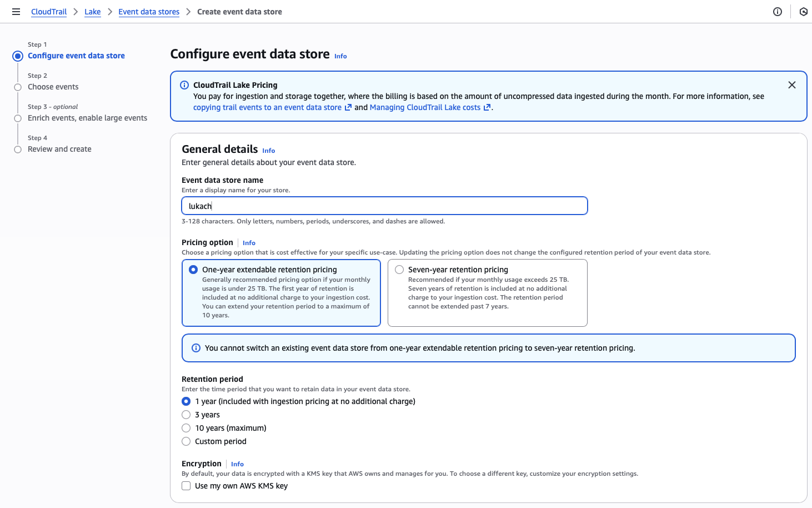
Task: Select Seven-year retention pricing option
Action: click(399, 270)
